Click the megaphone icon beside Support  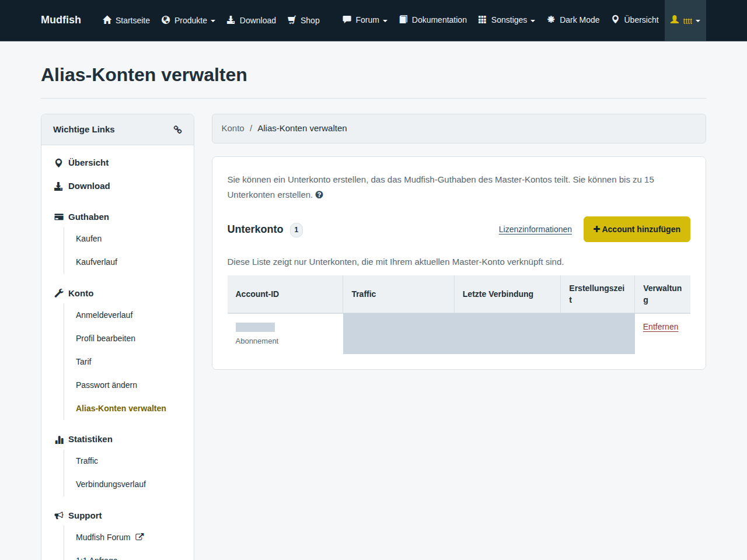pos(59,516)
